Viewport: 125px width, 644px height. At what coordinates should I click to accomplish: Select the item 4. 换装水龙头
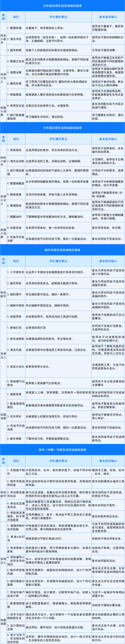pos(15,366)
